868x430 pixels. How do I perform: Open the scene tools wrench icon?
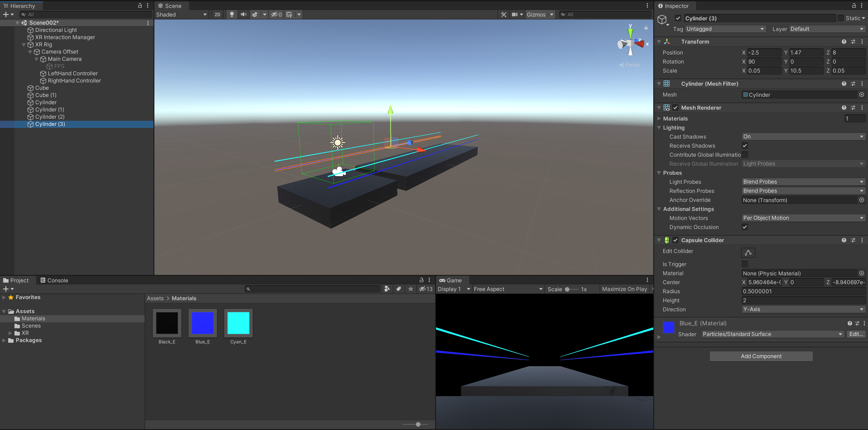click(503, 14)
